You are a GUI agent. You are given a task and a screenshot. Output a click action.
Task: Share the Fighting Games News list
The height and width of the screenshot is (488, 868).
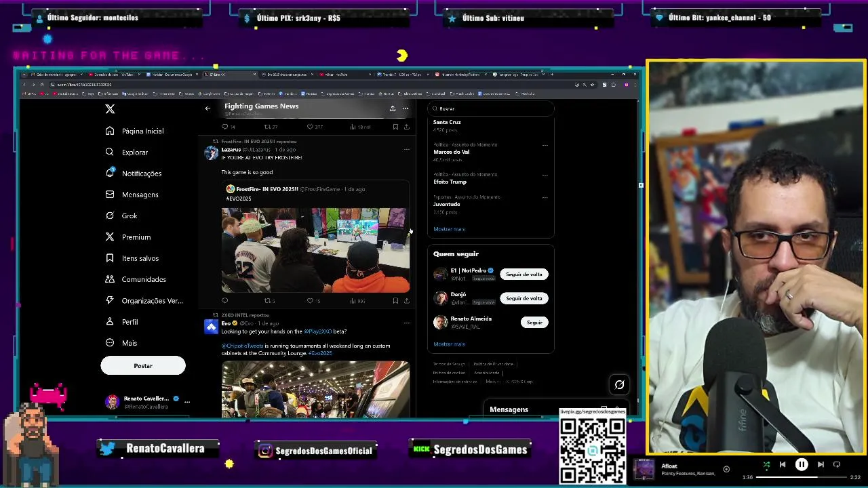(x=392, y=108)
